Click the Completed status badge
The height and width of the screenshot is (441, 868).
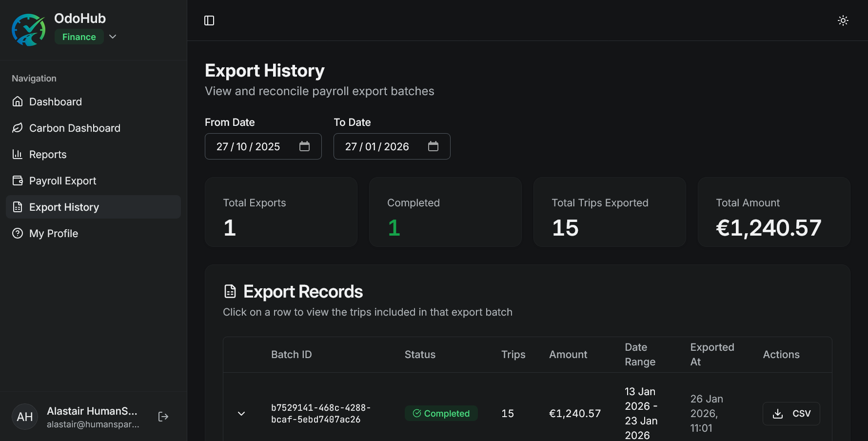(441, 413)
